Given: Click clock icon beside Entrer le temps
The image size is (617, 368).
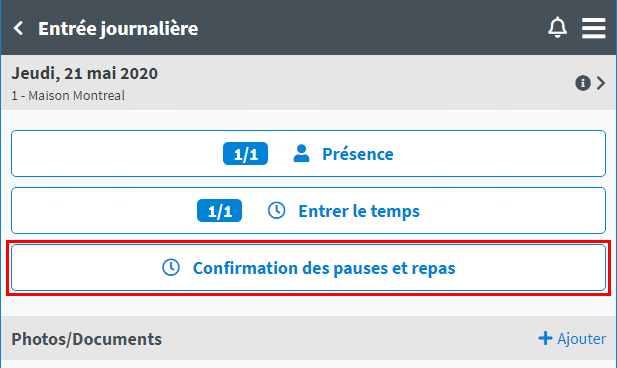Looking at the screenshot, I should click(x=277, y=211).
